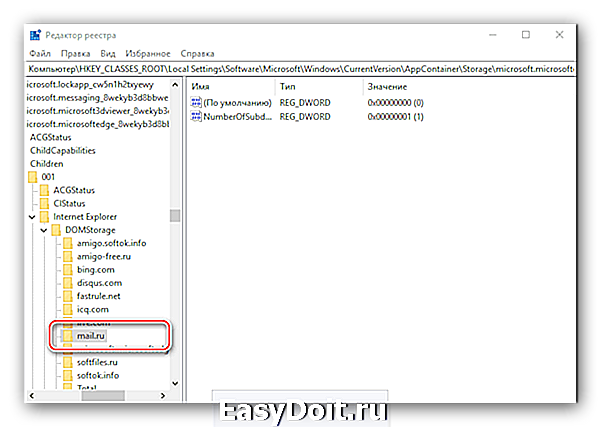Open the Правка menu

coord(75,54)
